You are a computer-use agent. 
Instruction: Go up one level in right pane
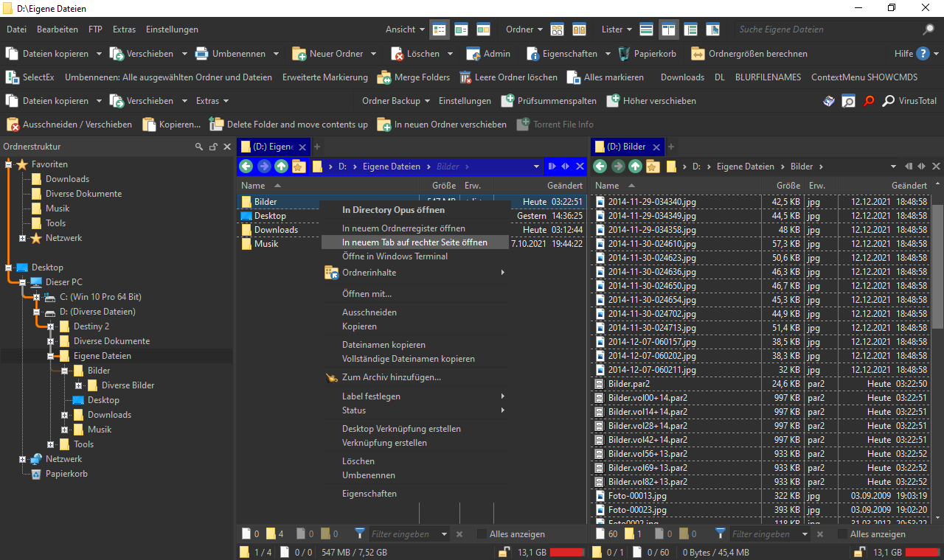point(635,167)
